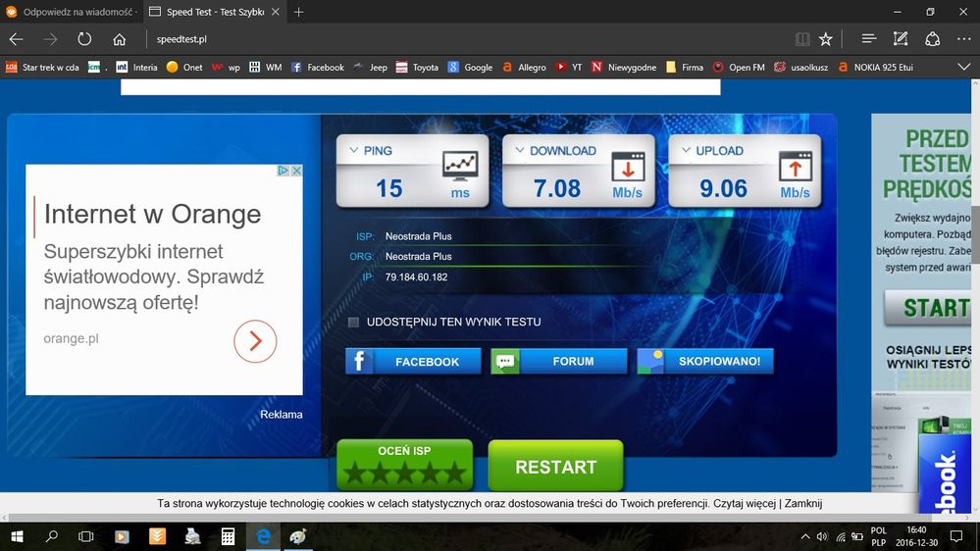Expand the favorites bar overflow chevron
Screen dimensions: 980x551
click(x=963, y=67)
